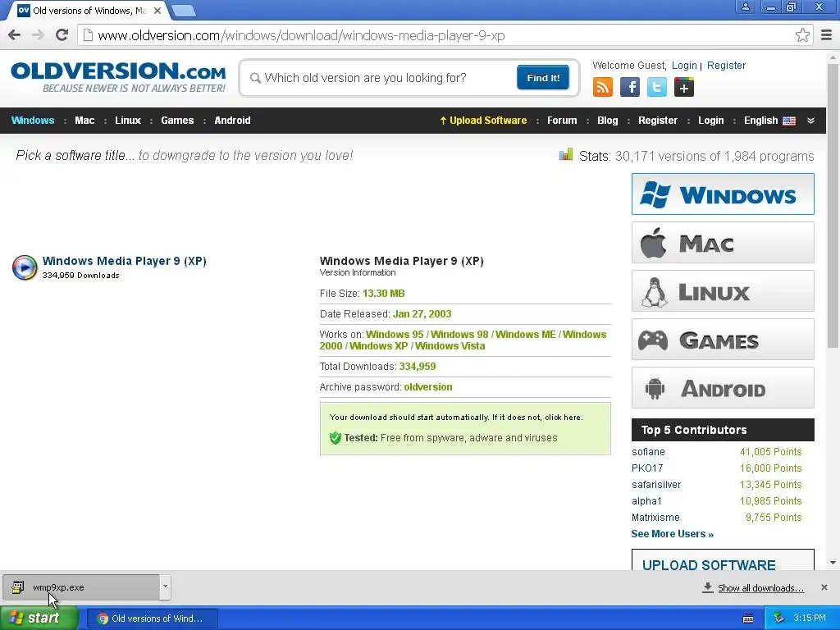The width and height of the screenshot is (840, 630).
Task: Open the Forum nav item
Action: pyautogui.click(x=562, y=121)
